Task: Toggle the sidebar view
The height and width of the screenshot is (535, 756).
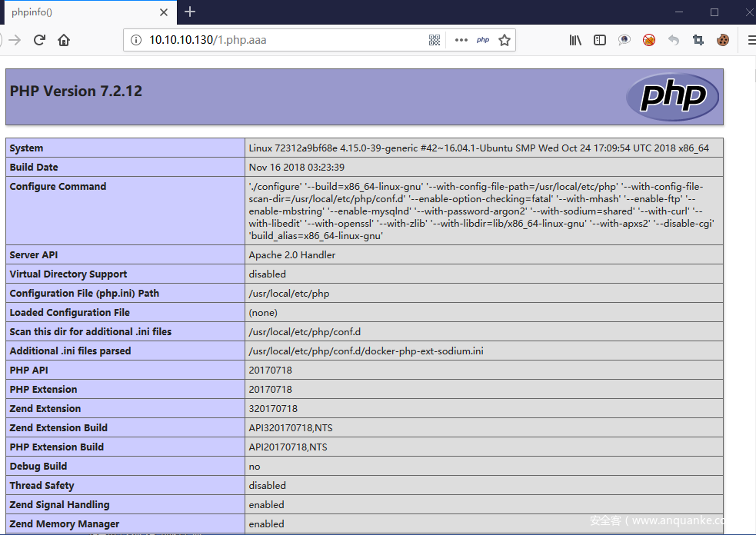Action: (x=600, y=40)
